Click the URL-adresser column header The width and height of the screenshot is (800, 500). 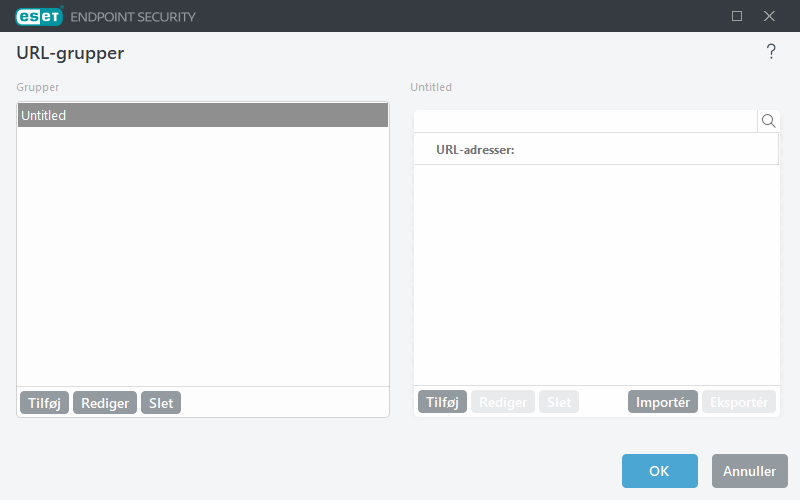[x=596, y=149]
